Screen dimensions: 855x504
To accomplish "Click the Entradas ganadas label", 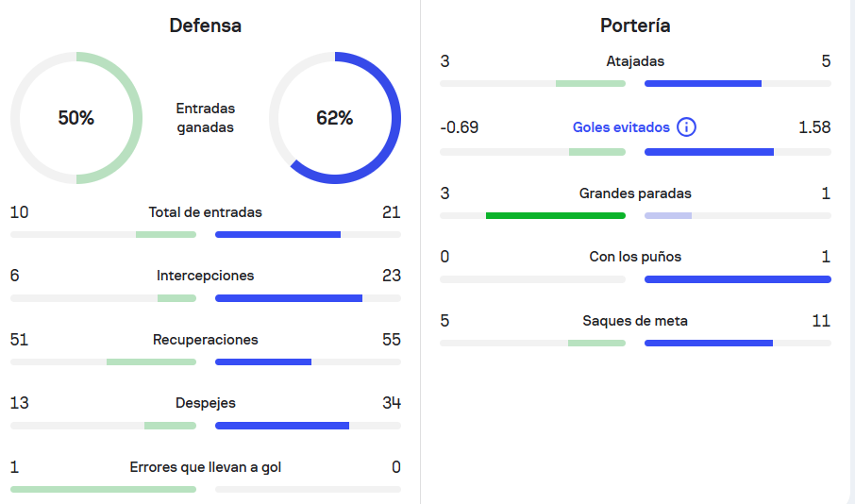I will tap(205, 118).
